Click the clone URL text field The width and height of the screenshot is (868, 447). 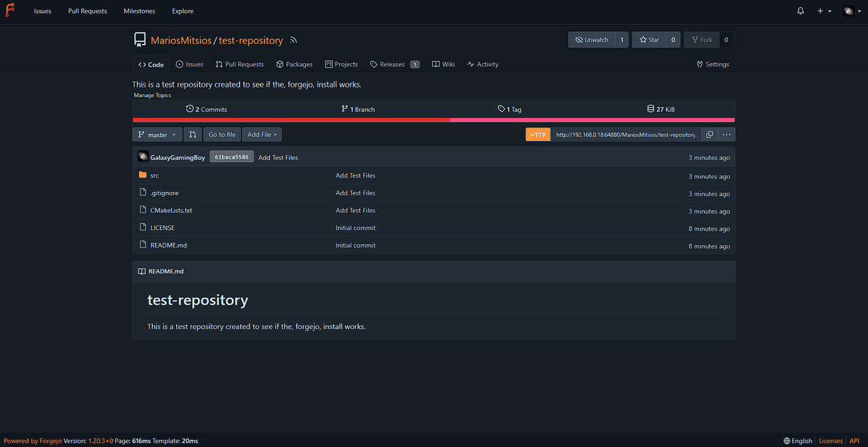(625, 135)
